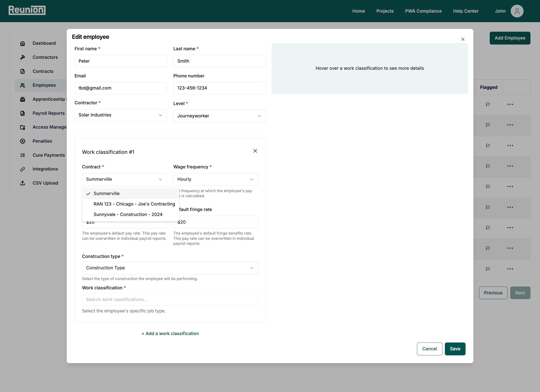Toggle the flag in last table row
Viewport: 540px width, 392px height.
pos(488,269)
